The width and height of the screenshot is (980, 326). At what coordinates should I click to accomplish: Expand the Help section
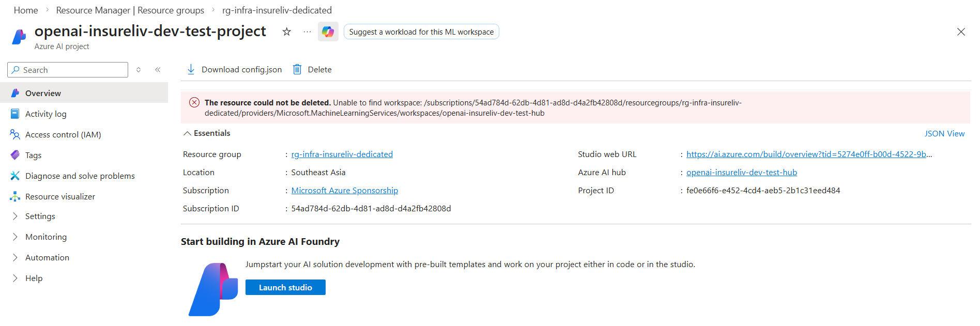(x=14, y=278)
